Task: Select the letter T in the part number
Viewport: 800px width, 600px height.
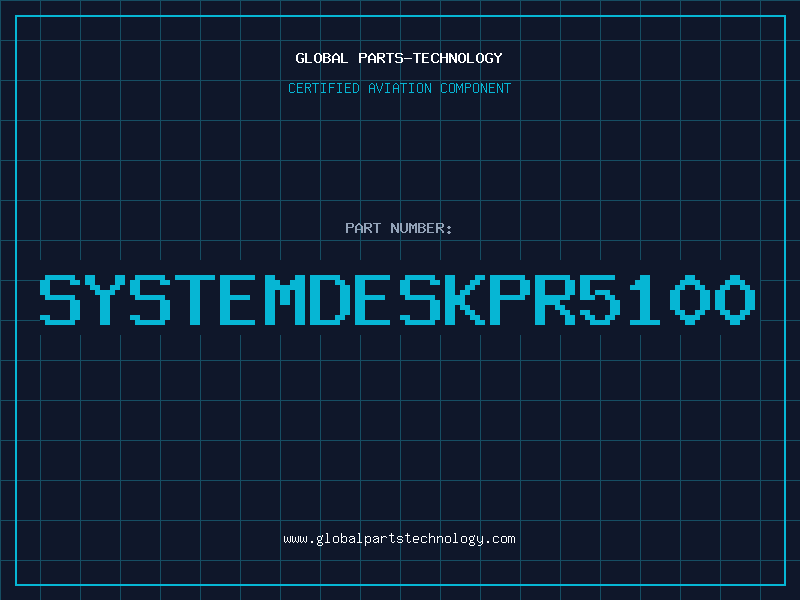Action: click(x=195, y=299)
